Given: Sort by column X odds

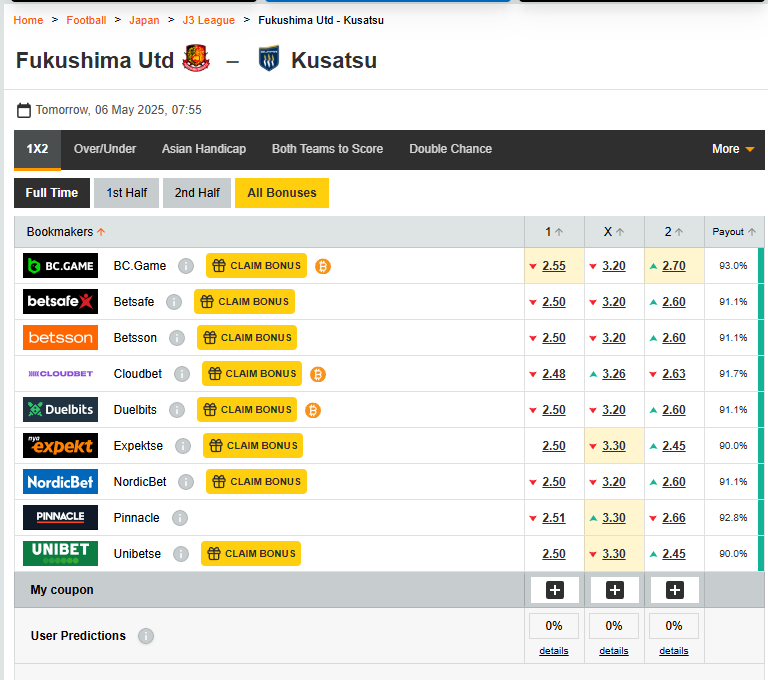Looking at the screenshot, I should [614, 232].
